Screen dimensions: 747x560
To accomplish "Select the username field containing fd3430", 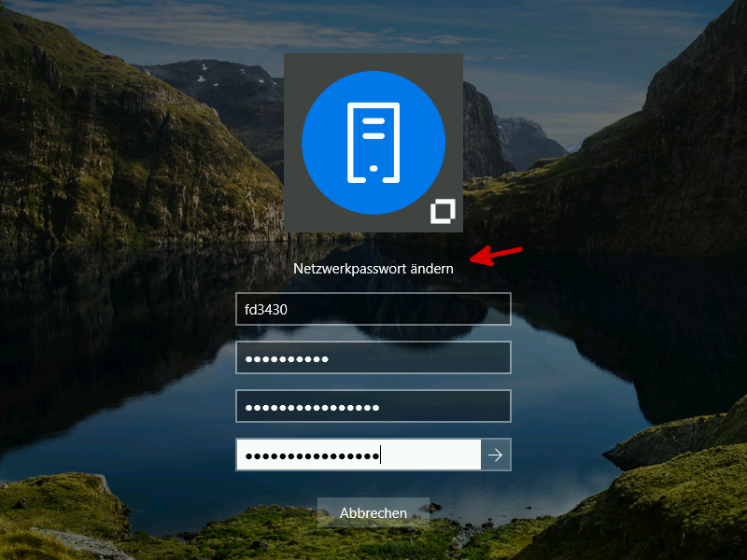I will [x=373, y=309].
